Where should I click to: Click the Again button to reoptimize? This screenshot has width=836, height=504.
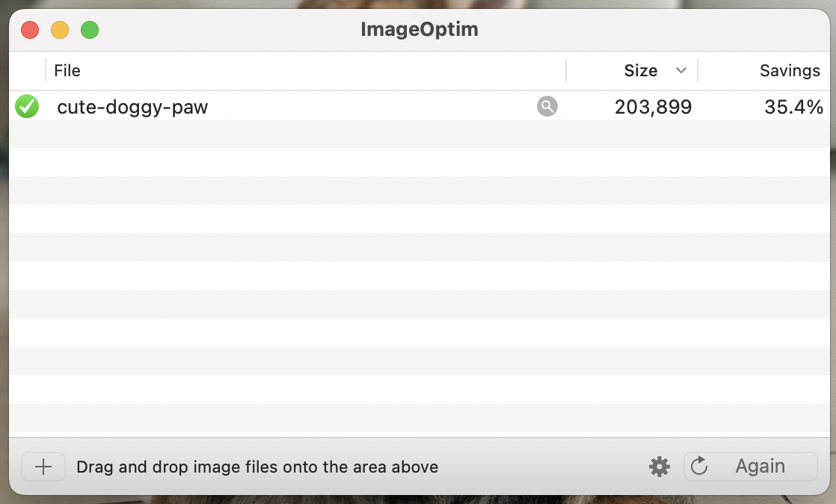[x=760, y=466]
